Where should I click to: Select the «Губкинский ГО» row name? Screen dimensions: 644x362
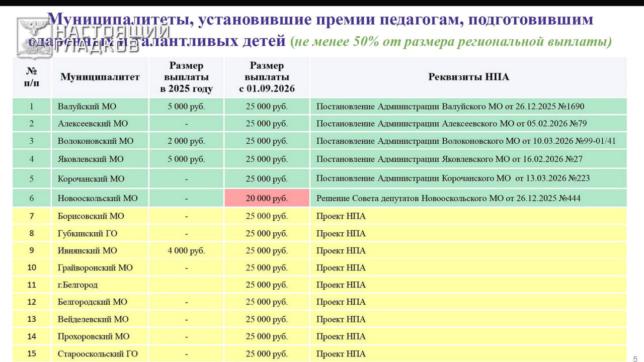(x=88, y=233)
